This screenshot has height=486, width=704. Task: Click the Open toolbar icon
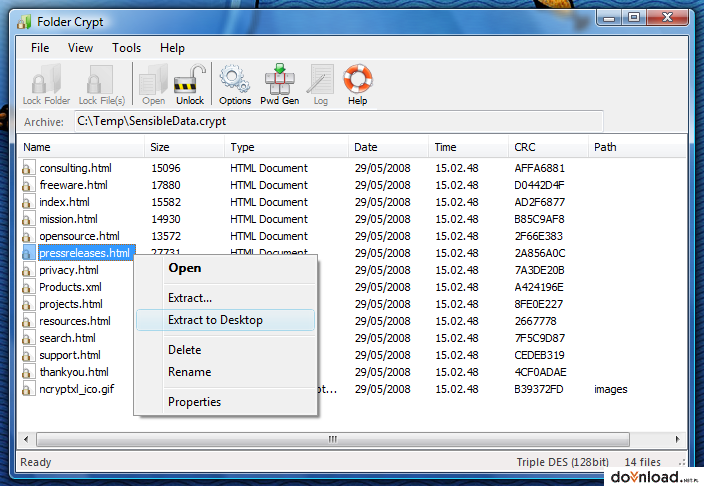[153, 84]
